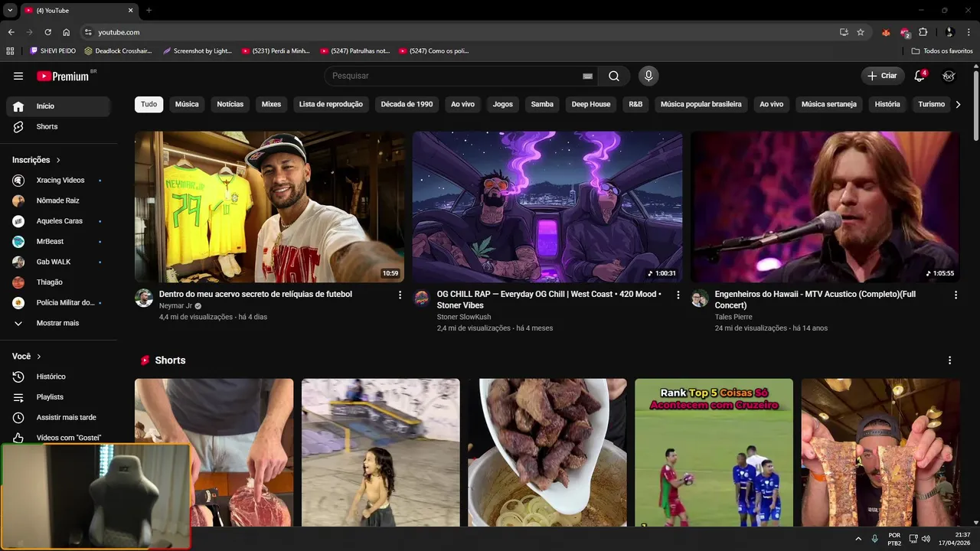Open the Nômade Raiz channel subscription
The image size is (980, 551).
pos(58,201)
